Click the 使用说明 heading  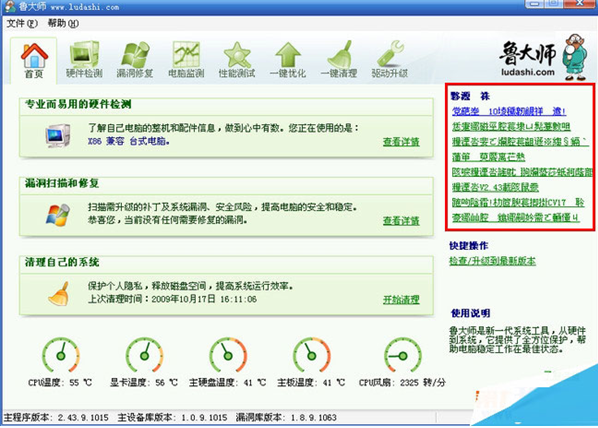[x=470, y=313]
